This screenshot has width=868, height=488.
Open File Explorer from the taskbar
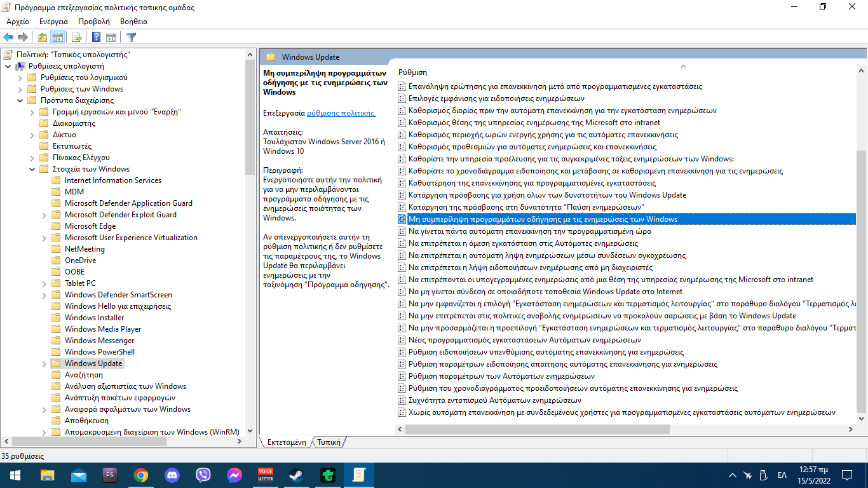[x=47, y=475]
